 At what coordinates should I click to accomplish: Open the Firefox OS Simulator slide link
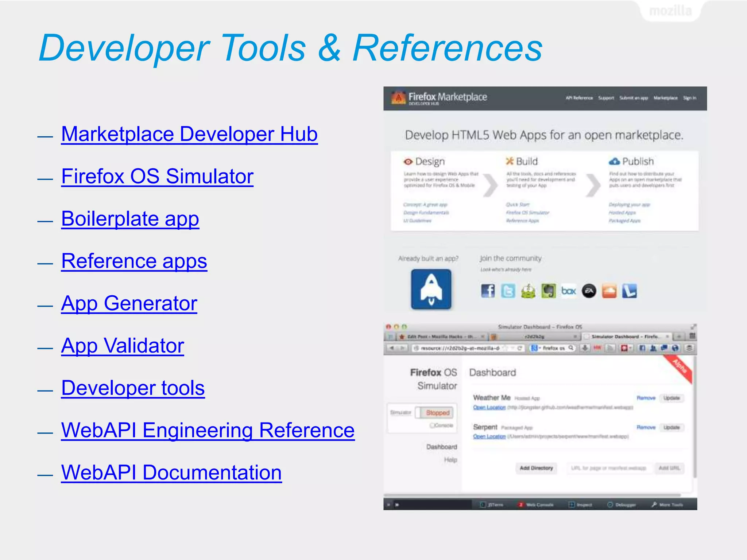click(157, 176)
